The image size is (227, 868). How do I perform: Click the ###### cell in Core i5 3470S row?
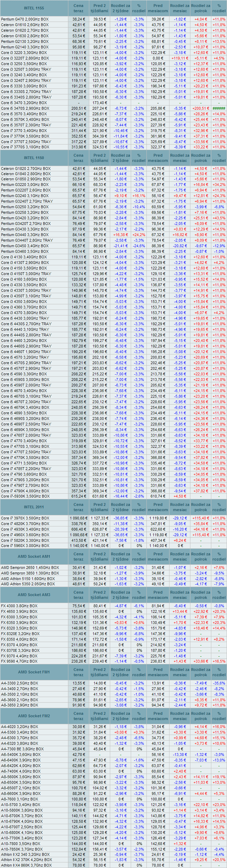[219, 108]
